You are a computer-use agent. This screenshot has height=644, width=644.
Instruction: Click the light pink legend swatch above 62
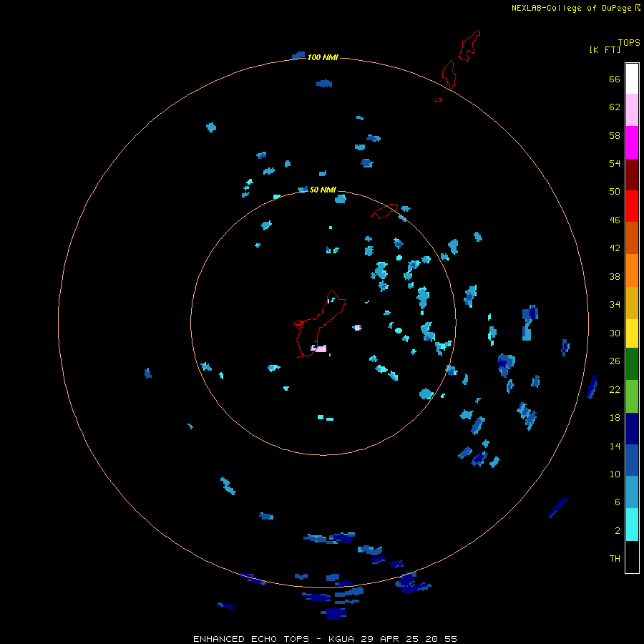(632, 110)
